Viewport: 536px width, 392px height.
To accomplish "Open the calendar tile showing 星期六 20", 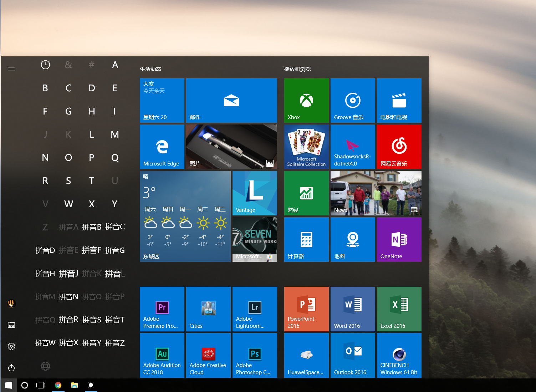I will (x=162, y=100).
